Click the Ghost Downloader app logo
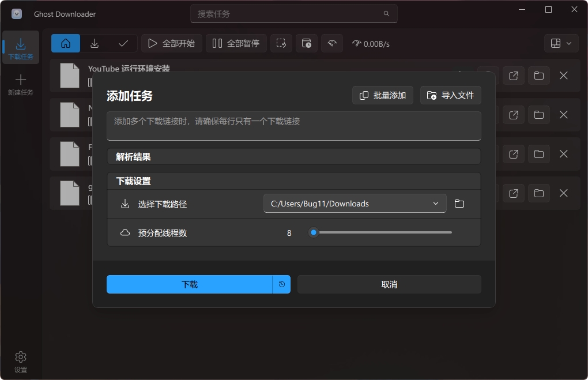 (17, 14)
